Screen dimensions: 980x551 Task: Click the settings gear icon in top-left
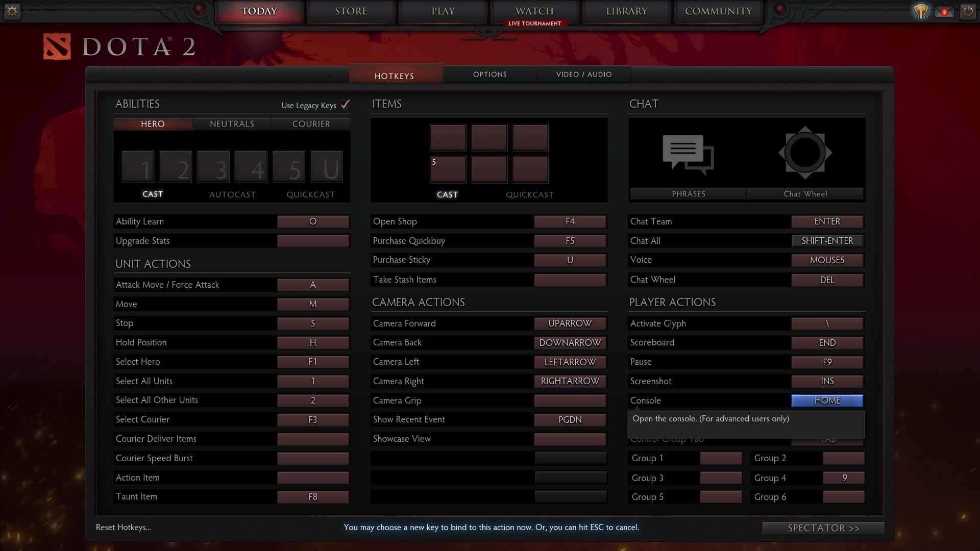(x=12, y=11)
